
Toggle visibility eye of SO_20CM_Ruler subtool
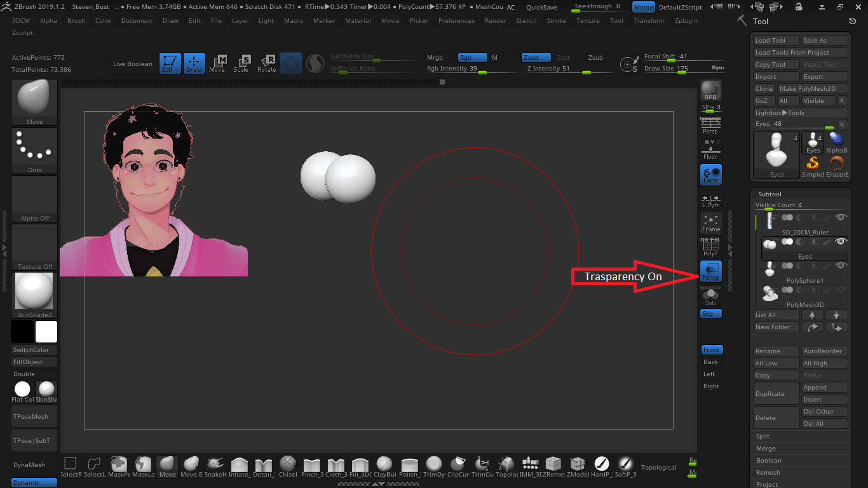[x=841, y=217]
